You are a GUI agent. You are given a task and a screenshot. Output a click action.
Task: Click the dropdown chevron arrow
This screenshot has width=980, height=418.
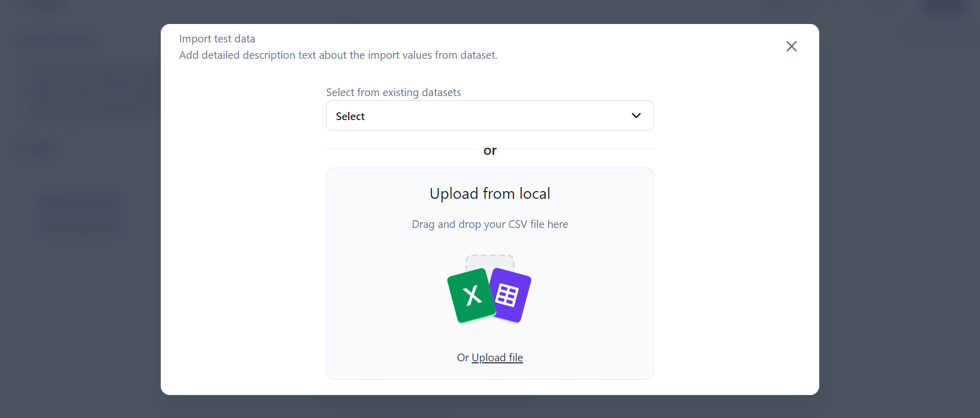(x=636, y=115)
